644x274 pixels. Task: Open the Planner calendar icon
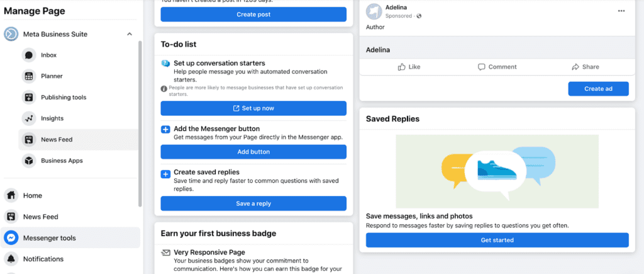click(29, 76)
